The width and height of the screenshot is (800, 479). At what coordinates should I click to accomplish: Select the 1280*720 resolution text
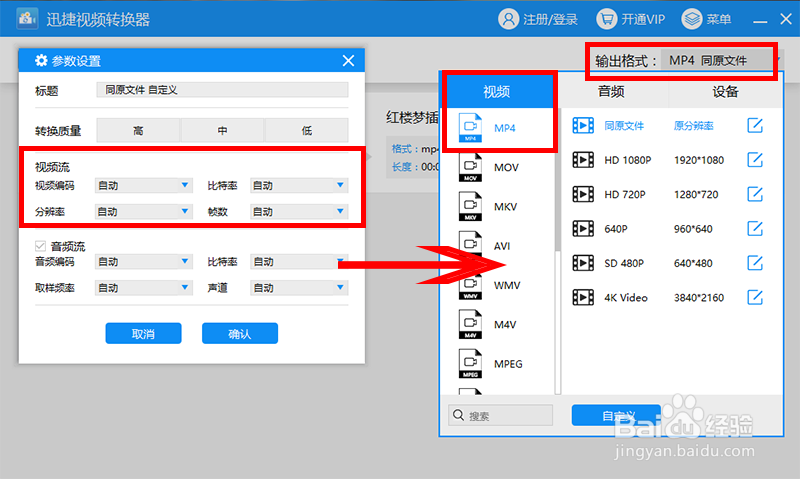point(696,194)
